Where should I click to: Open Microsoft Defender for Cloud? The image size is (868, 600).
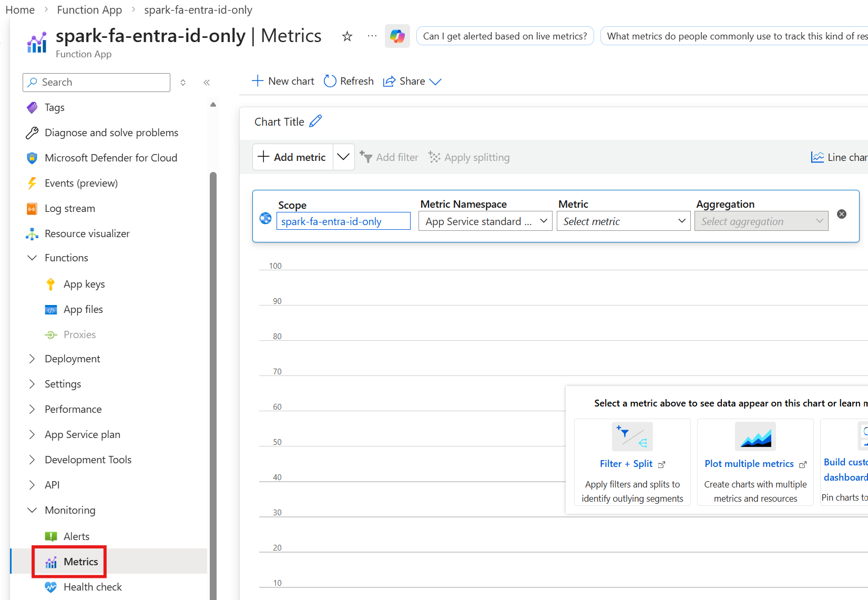tap(111, 157)
